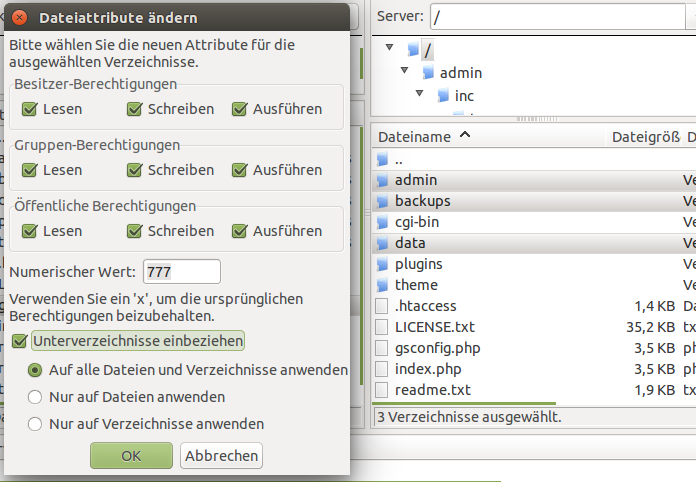
Task: Select the .htaccess file icon
Action: tap(381, 306)
